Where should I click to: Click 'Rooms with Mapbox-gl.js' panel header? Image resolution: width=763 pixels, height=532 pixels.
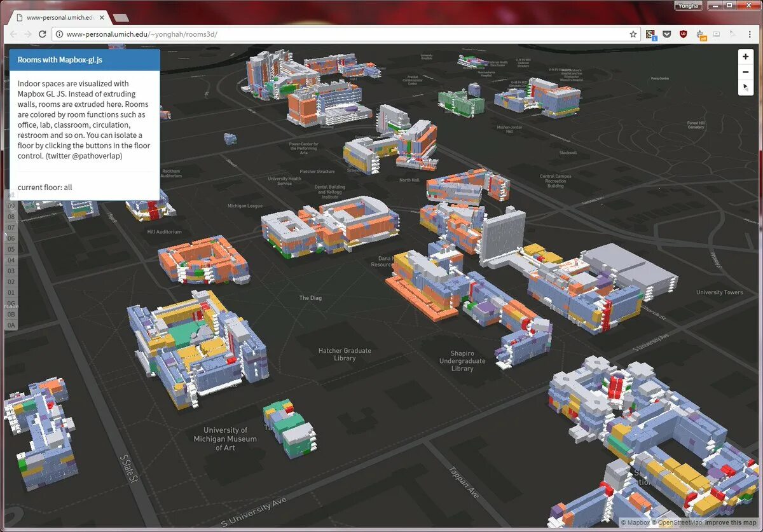pos(85,60)
